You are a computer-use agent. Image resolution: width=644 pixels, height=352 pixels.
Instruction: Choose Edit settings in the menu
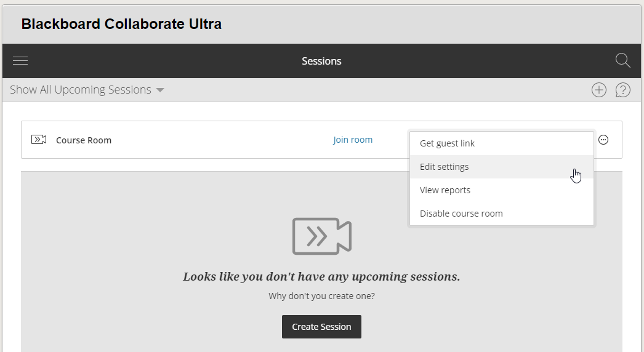click(444, 167)
